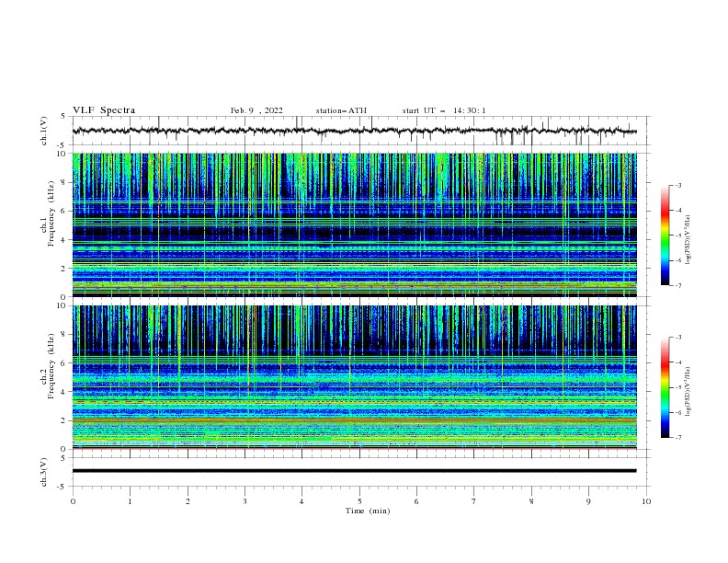The width and height of the screenshot is (728, 563).
Task: Click the "6" tick on the time axis
Action: [417, 501]
